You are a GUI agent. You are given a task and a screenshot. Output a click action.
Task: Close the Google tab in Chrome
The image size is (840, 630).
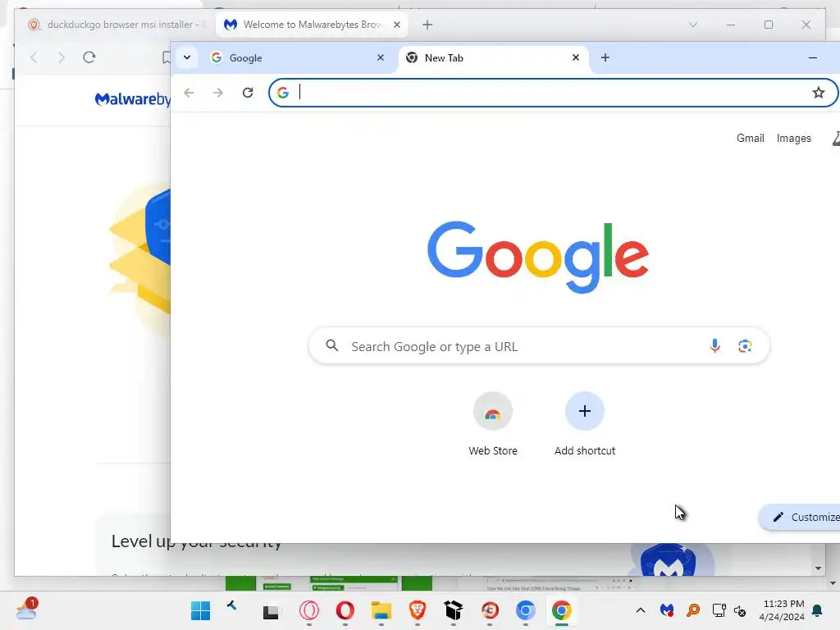click(381, 57)
